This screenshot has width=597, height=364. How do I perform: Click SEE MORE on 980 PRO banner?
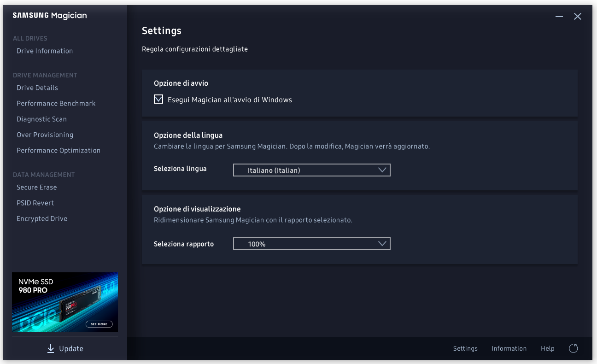coord(99,324)
